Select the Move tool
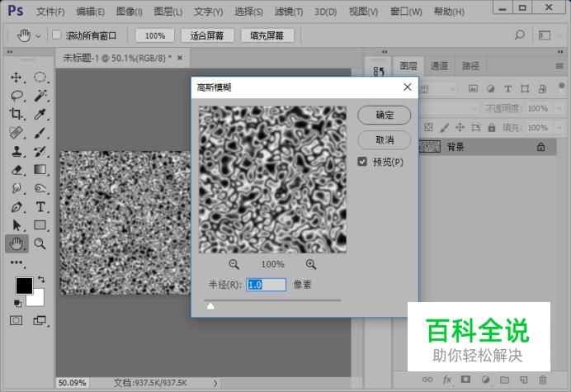 (x=16, y=78)
